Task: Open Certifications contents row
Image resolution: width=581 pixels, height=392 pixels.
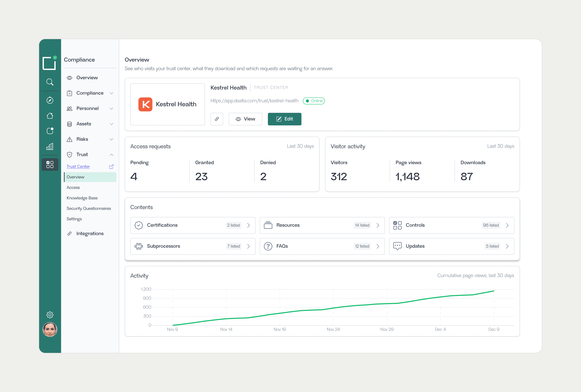Action: pyautogui.click(x=193, y=225)
